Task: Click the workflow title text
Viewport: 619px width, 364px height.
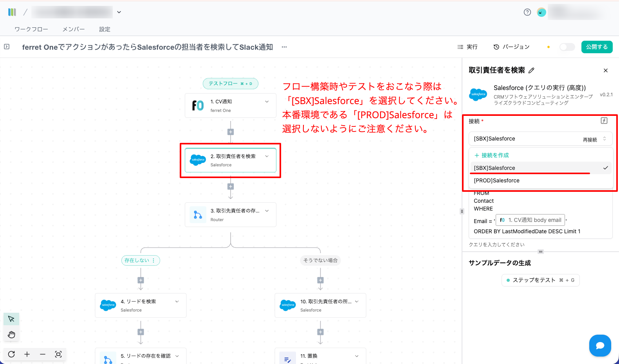Action: [x=148, y=47]
